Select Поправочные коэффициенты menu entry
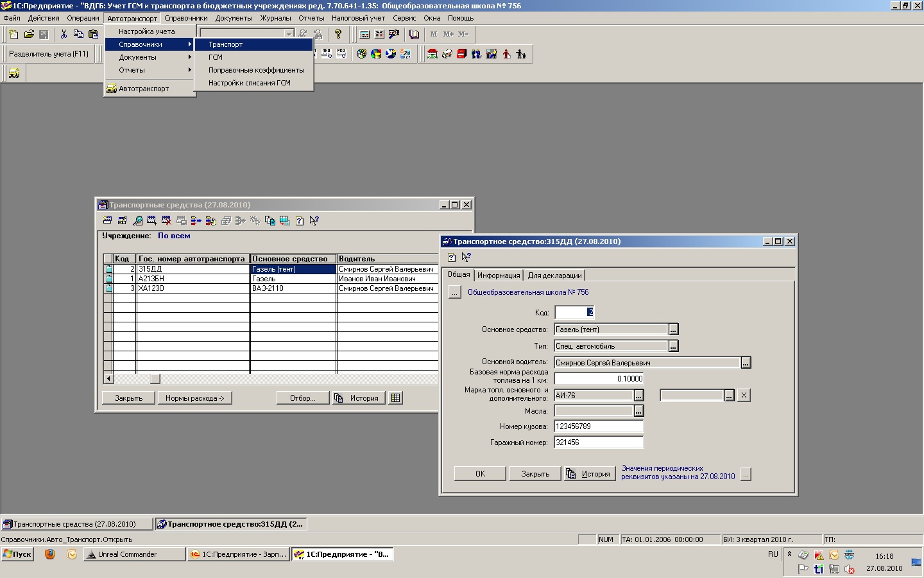Viewport: 924px width, 578px height. [253, 70]
